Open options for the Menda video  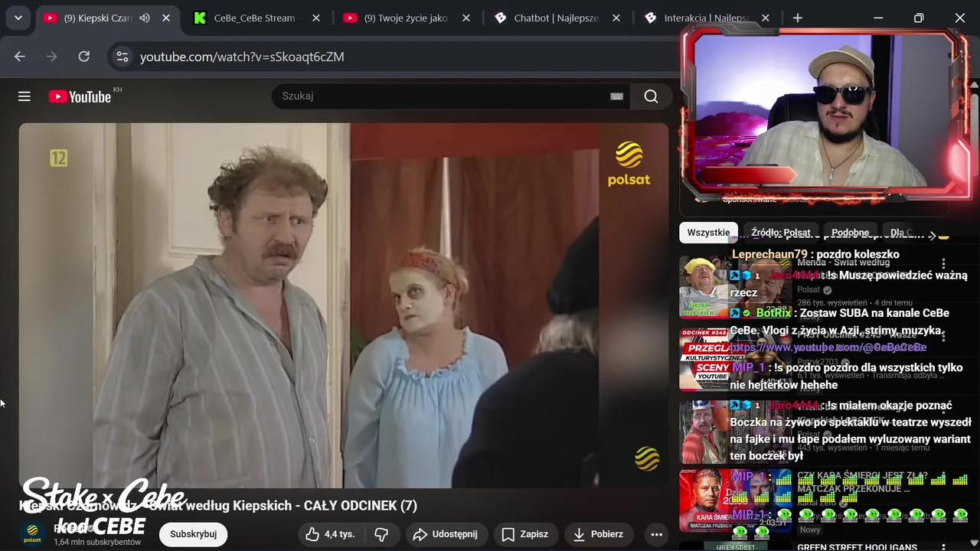pyautogui.click(x=943, y=264)
